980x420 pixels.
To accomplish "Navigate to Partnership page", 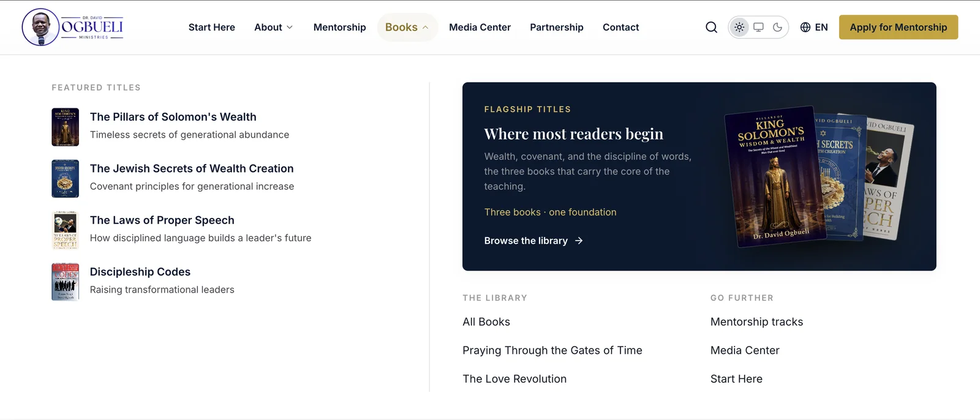I will 557,27.
